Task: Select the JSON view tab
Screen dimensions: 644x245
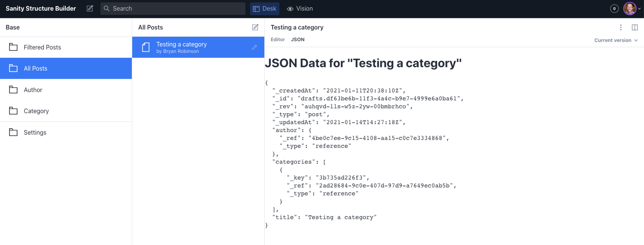Action: click(x=298, y=40)
